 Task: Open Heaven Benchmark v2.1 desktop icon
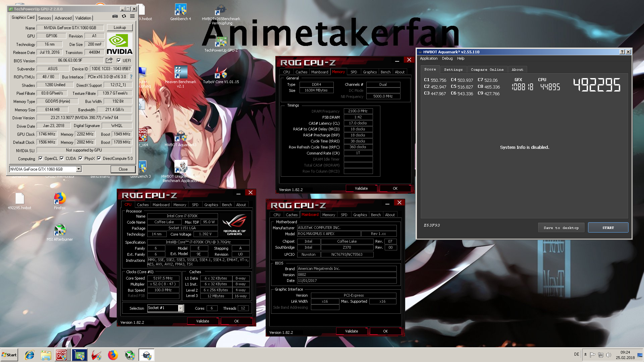(180, 77)
